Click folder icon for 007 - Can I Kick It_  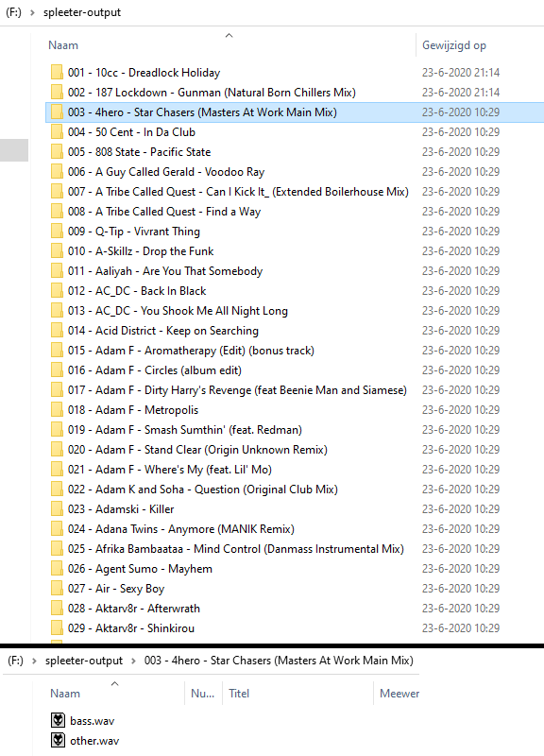tap(57, 192)
